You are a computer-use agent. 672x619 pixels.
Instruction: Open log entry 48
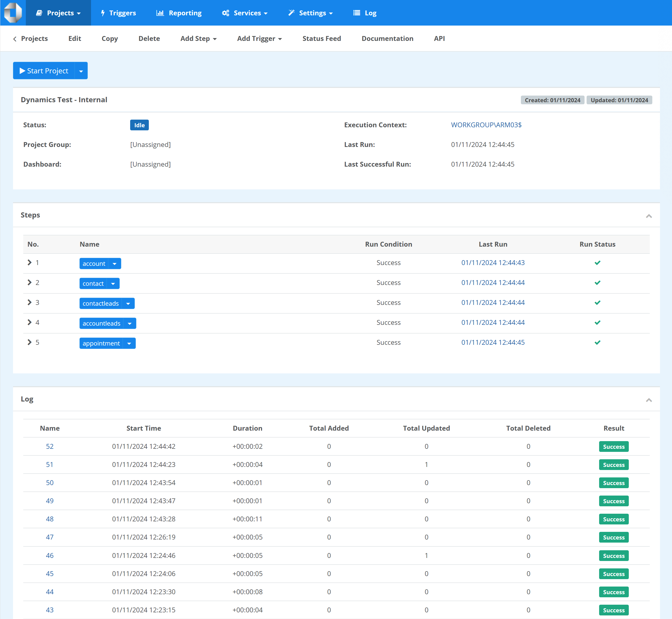coord(50,519)
